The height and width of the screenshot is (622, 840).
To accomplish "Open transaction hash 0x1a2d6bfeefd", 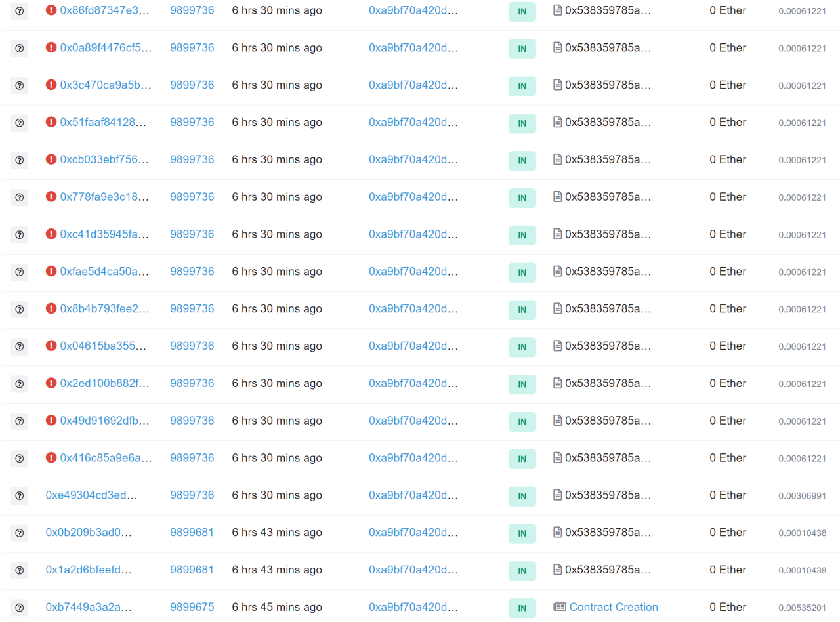I will point(89,570).
